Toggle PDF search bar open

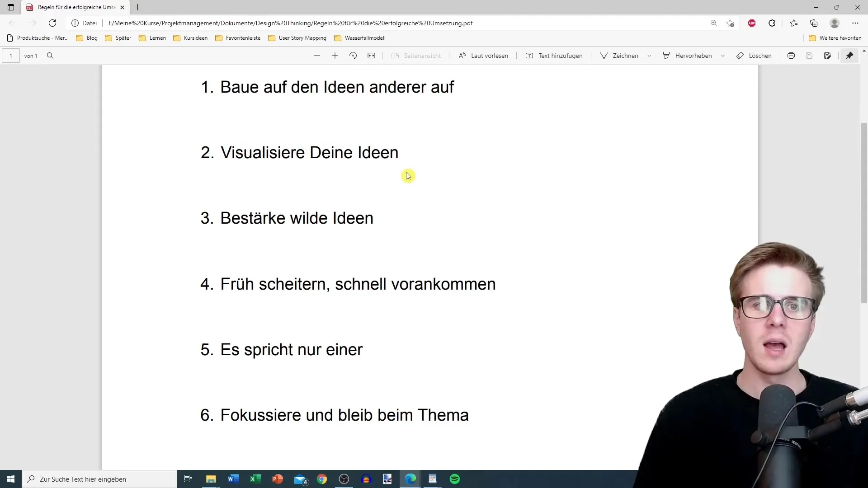point(50,56)
